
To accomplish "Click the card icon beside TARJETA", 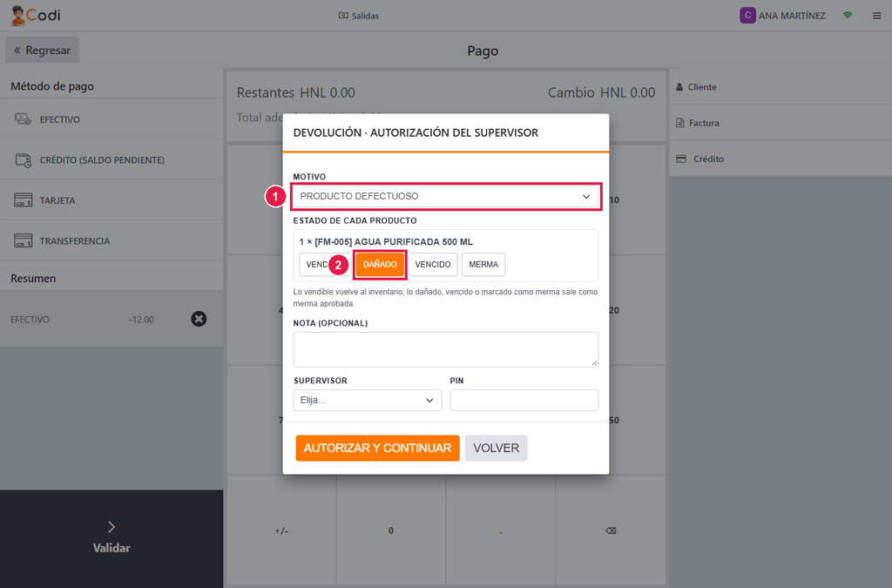I will (x=23, y=200).
